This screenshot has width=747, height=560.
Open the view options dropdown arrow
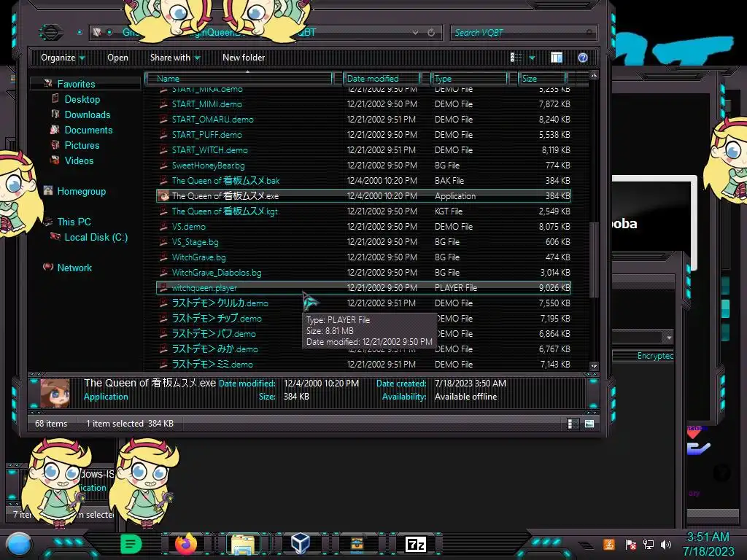point(532,58)
